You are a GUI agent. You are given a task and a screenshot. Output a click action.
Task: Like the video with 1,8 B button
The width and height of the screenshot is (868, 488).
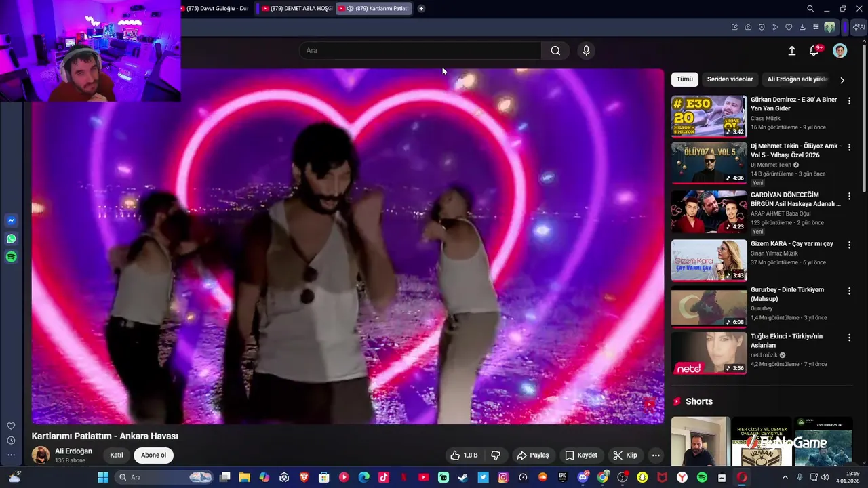(465, 455)
